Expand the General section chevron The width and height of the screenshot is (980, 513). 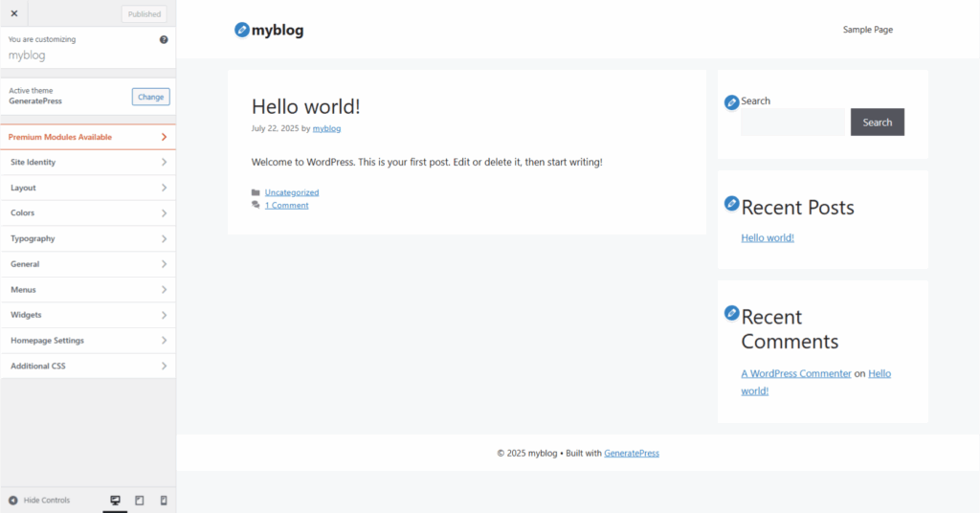pyautogui.click(x=164, y=264)
